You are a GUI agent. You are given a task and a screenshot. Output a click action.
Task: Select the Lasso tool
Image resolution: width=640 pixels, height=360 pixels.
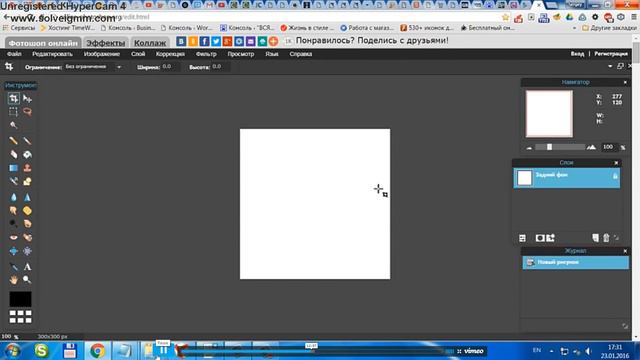27,111
